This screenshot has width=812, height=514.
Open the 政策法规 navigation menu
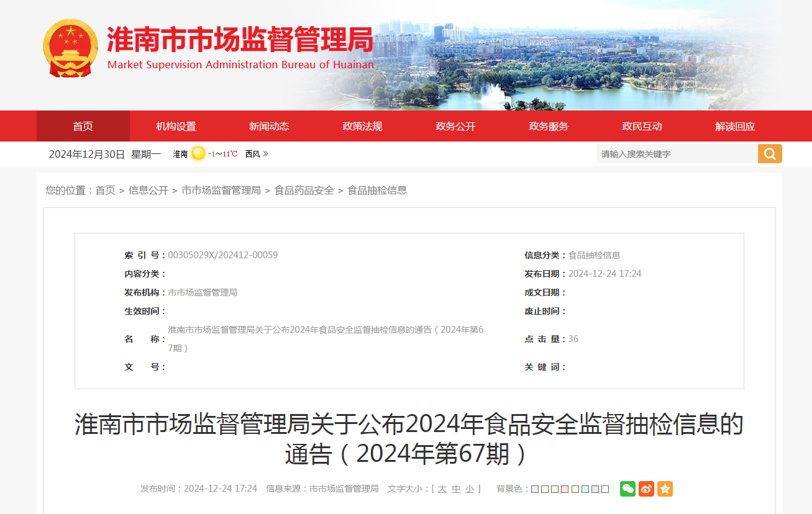362,126
